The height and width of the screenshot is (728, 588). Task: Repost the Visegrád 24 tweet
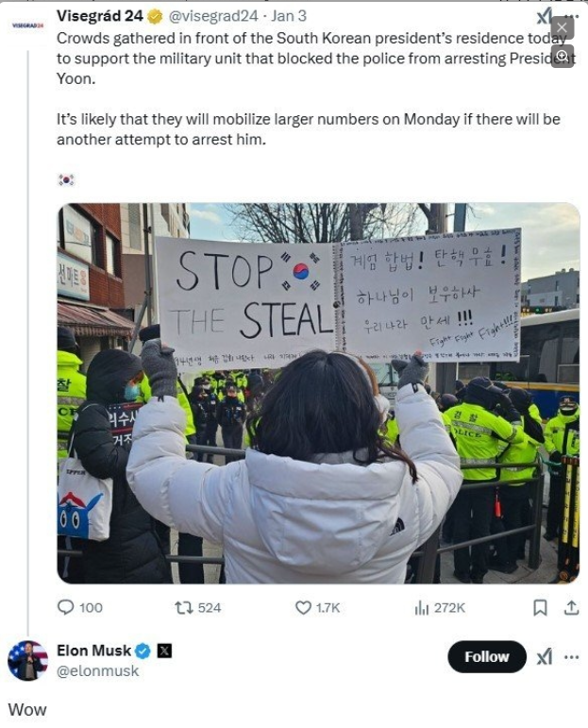tap(183, 608)
